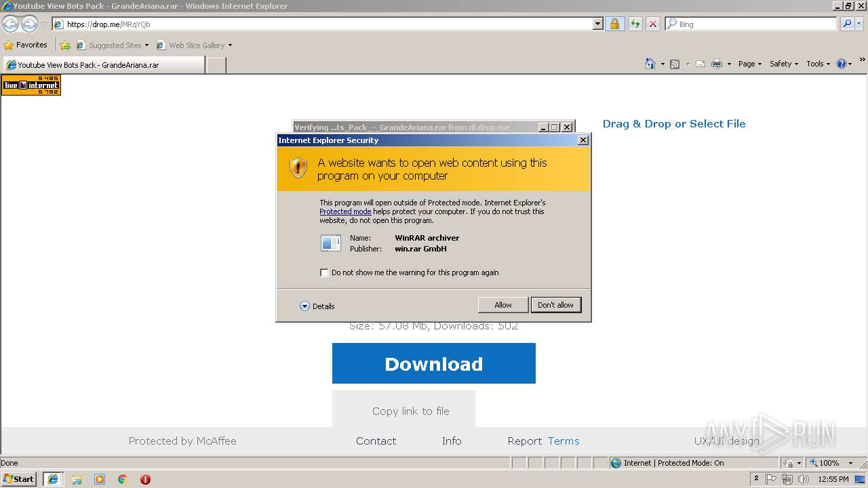Click the Report footer link
Screen dimensions: 868x488
coord(525,441)
